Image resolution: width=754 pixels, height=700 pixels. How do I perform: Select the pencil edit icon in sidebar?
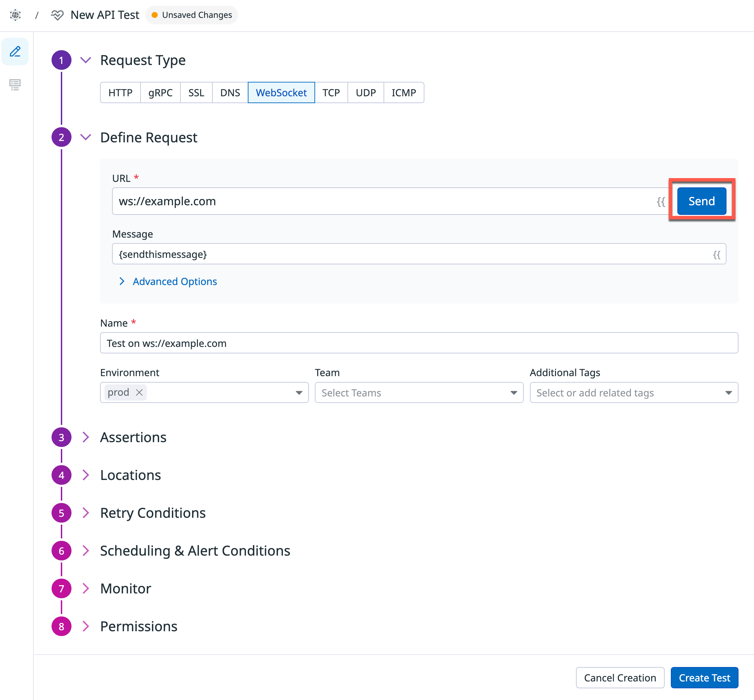15,52
